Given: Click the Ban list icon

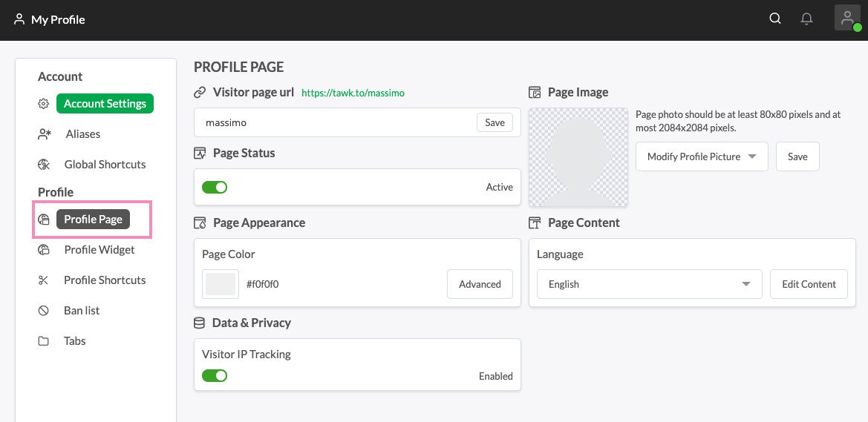Looking at the screenshot, I should 44,311.
